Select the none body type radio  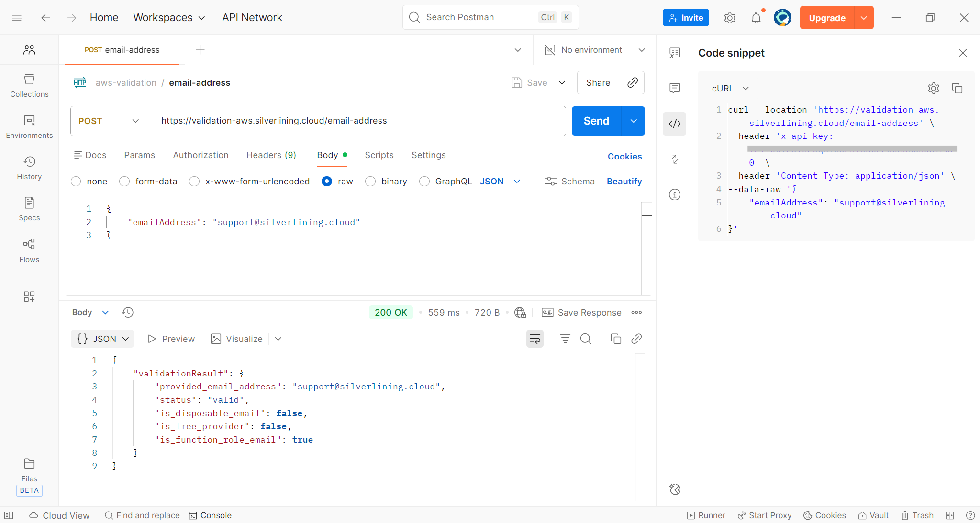76,182
